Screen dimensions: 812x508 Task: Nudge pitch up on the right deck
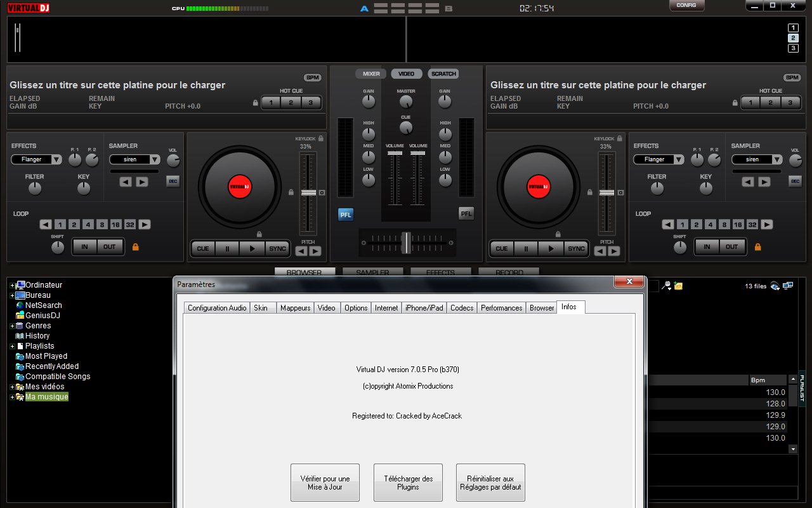pos(614,251)
